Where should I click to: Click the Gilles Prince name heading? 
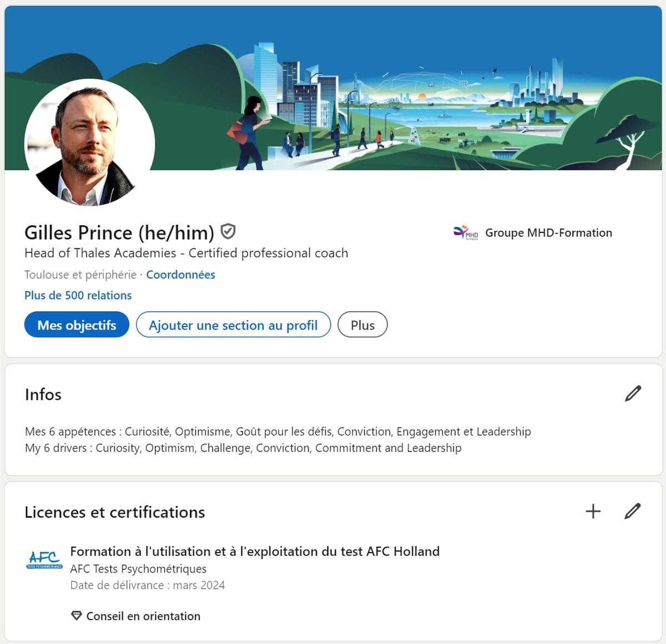[x=119, y=232]
